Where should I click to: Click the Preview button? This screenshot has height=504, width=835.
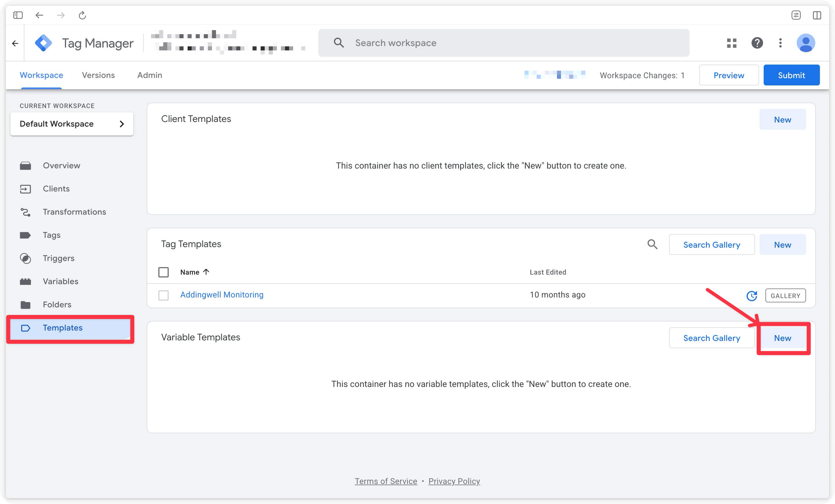pos(729,75)
